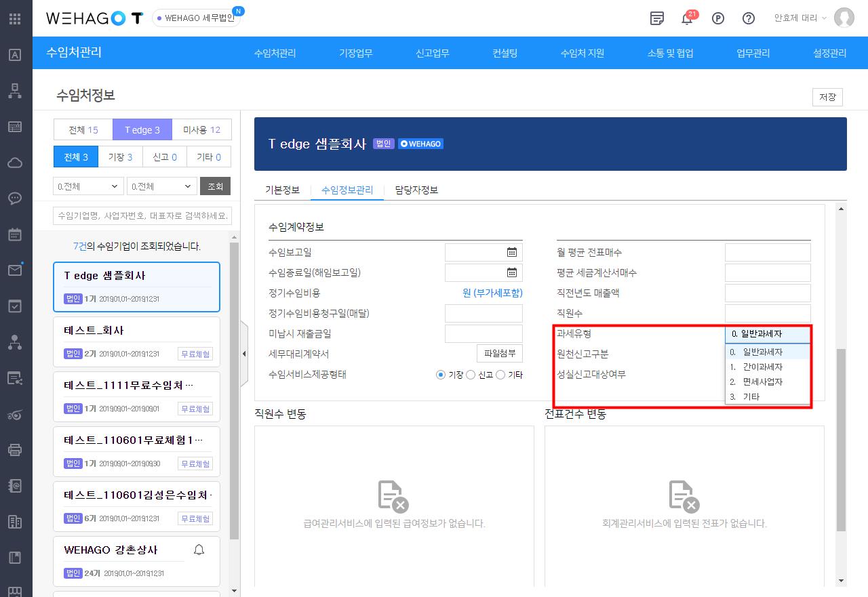Click the 파일첨부 button
This screenshot has height=597, width=868.
499,353
